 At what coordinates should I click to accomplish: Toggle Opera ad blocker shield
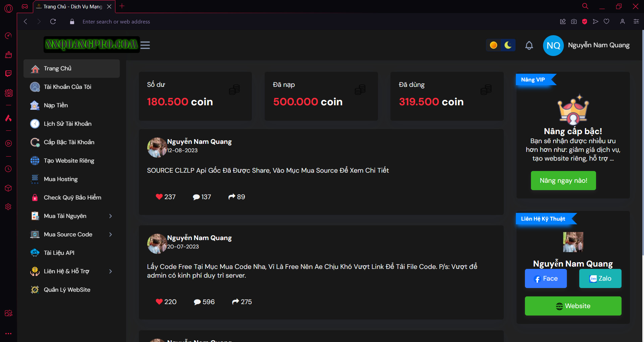click(x=585, y=21)
